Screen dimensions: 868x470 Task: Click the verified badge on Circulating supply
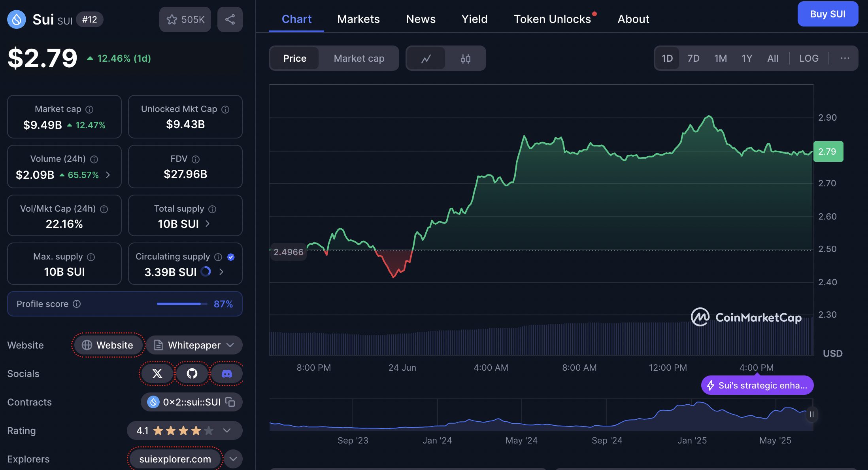[231, 257]
